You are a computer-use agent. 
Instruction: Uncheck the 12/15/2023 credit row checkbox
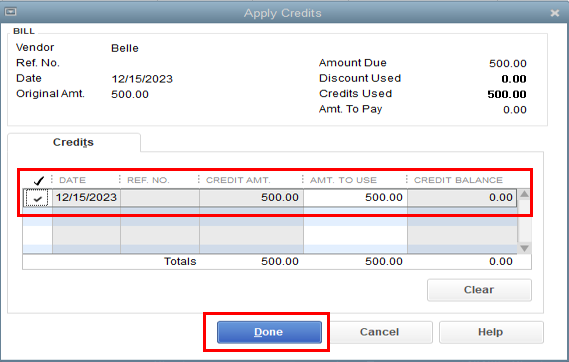[x=37, y=198]
